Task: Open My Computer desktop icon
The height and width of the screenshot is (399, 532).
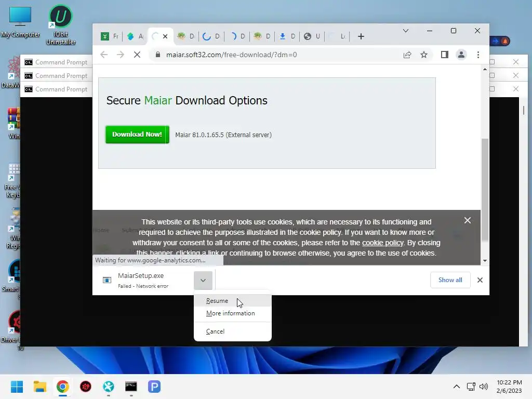Action: [x=20, y=22]
